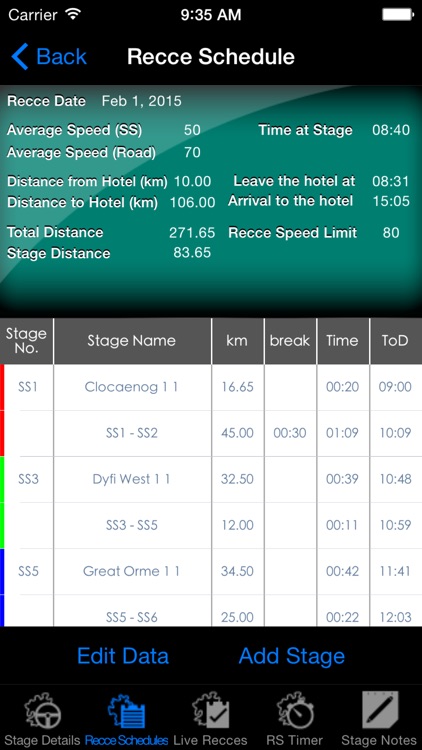Tap the Add Stage button
The image size is (422, 750).
(292, 656)
